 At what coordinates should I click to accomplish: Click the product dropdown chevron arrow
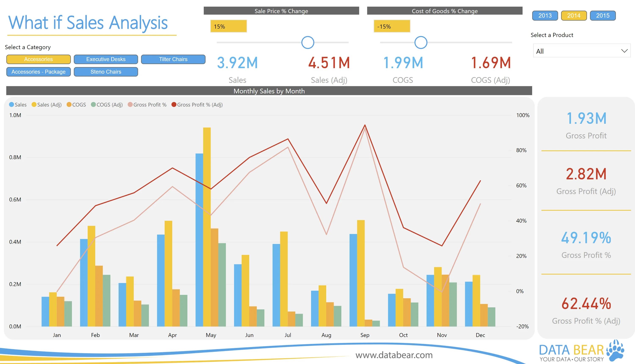[x=624, y=51]
